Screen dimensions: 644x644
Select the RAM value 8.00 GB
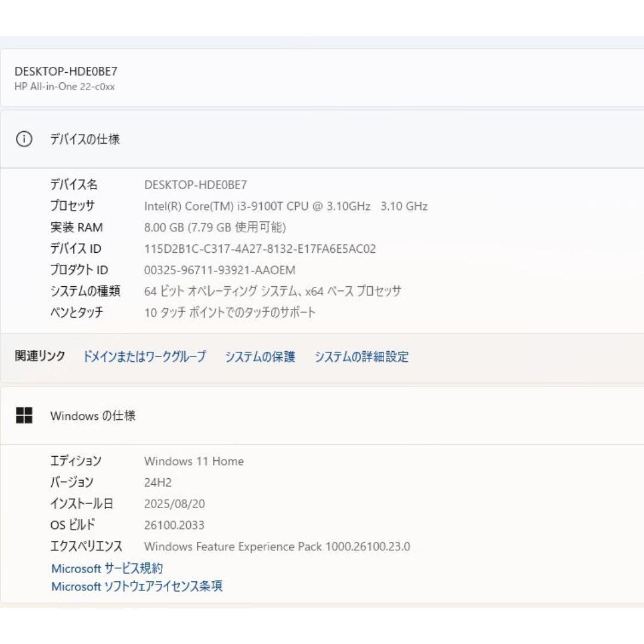point(215,228)
